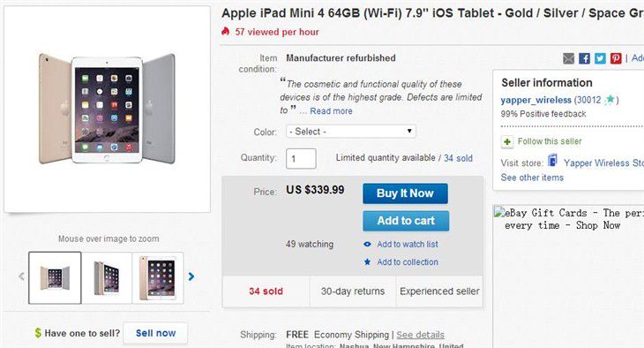
Task: Share the listing on Facebook
Action: [x=584, y=58]
